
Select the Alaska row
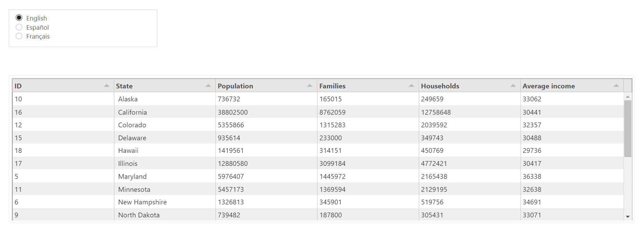(x=239, y=99)
